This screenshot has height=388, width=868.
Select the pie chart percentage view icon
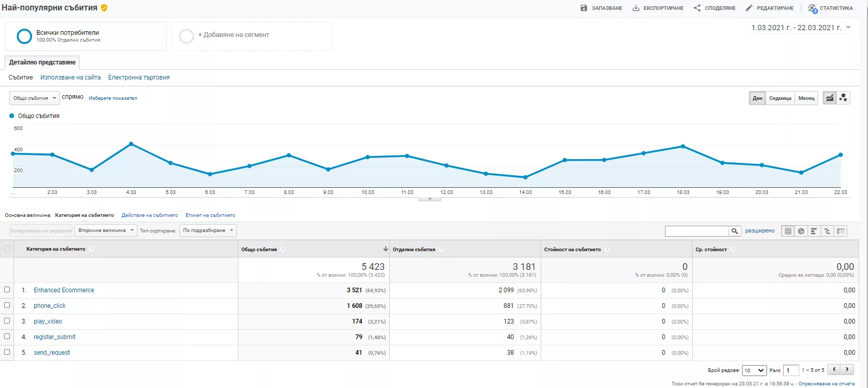[x=801, y=231]
